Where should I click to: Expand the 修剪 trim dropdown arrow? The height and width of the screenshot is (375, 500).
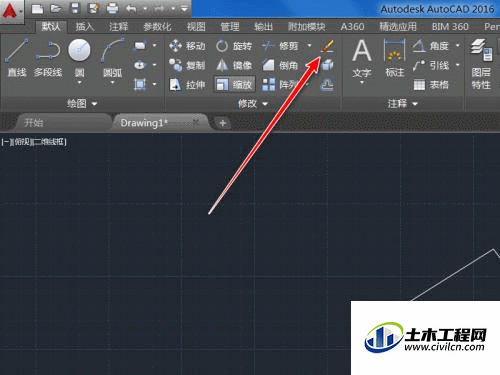point(309,45)
